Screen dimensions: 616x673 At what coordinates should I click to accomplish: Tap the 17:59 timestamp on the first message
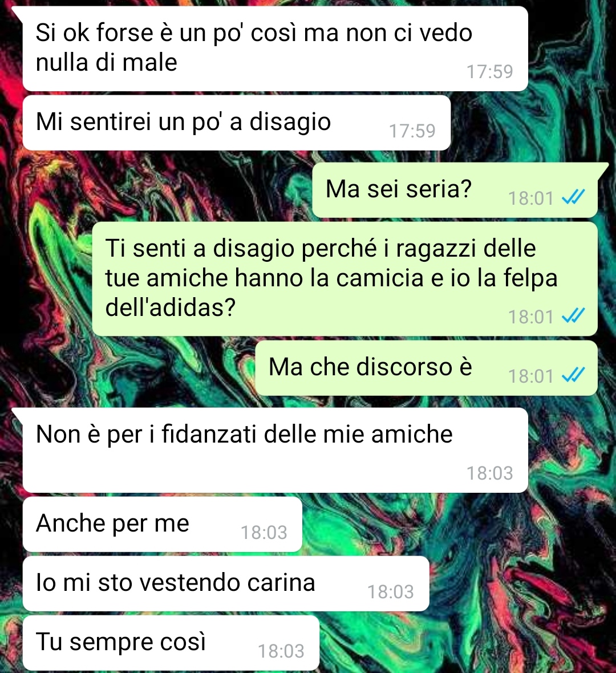pos(490,72)
